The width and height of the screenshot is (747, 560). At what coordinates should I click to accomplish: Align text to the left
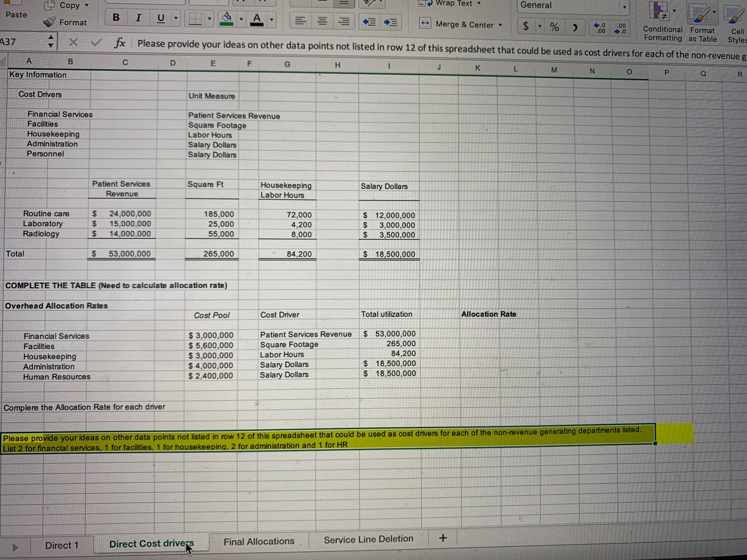(301, 21)
